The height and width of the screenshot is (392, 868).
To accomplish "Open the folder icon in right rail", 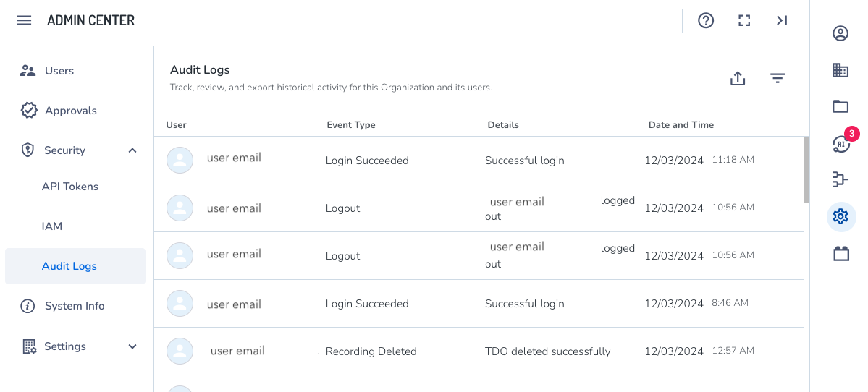I will (840, 107).
